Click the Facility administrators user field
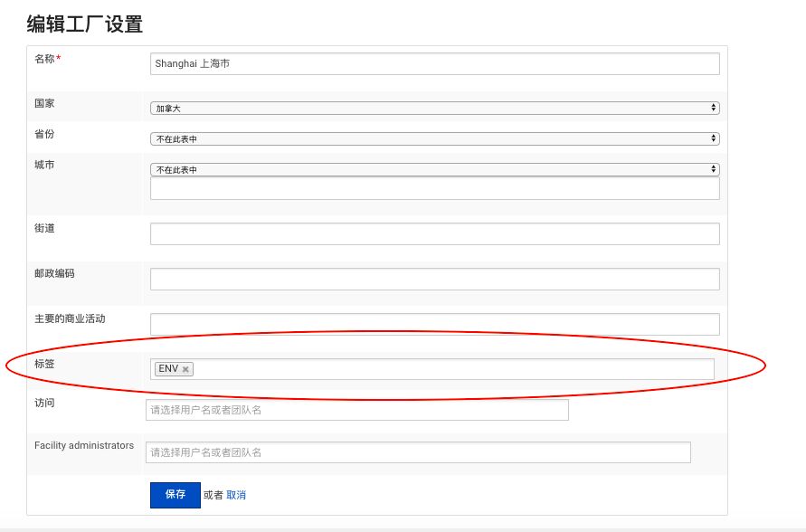The height and width of the screenshot is (532, 806). coord(418,452)
